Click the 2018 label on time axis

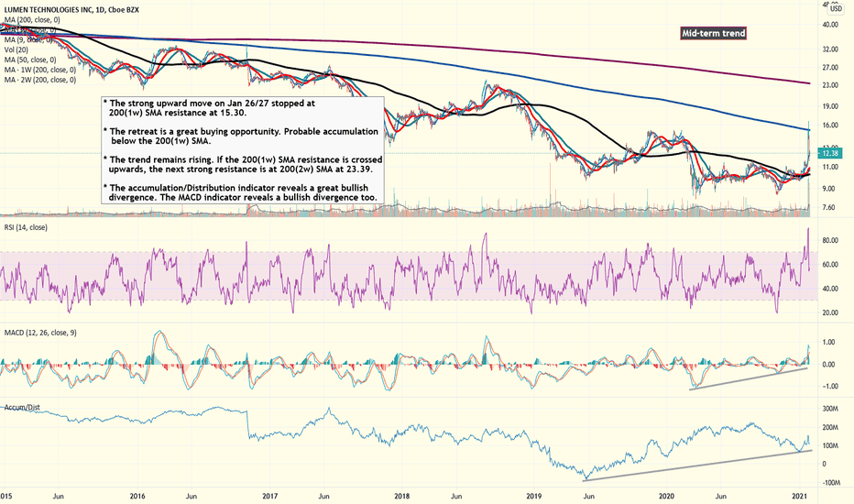click(402, 497)
